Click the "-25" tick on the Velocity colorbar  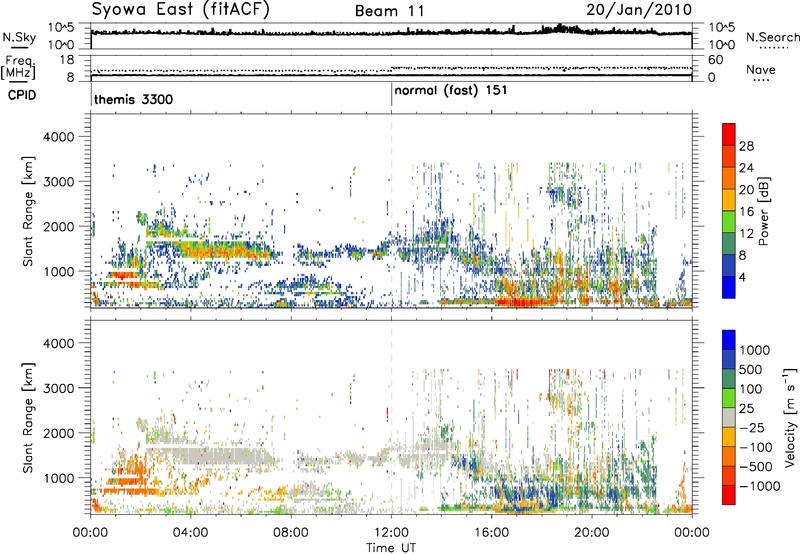click(x=750, y=427)
